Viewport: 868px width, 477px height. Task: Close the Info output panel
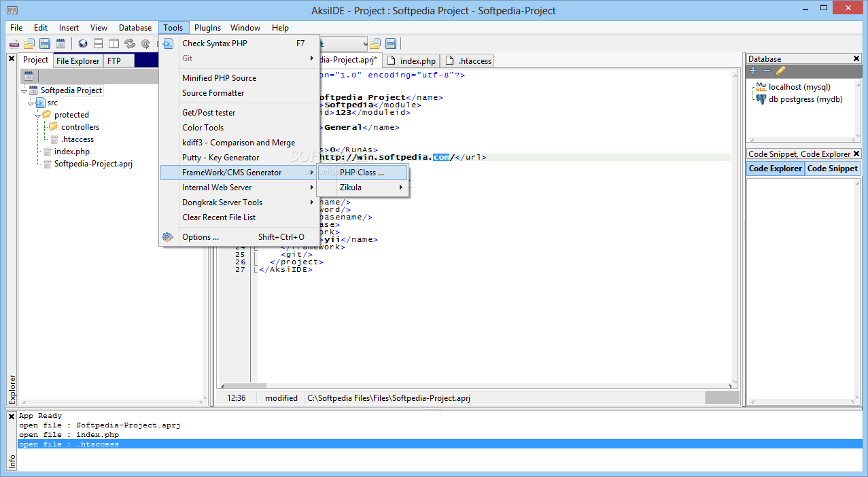pyautogui.click(x=11, y=417)
